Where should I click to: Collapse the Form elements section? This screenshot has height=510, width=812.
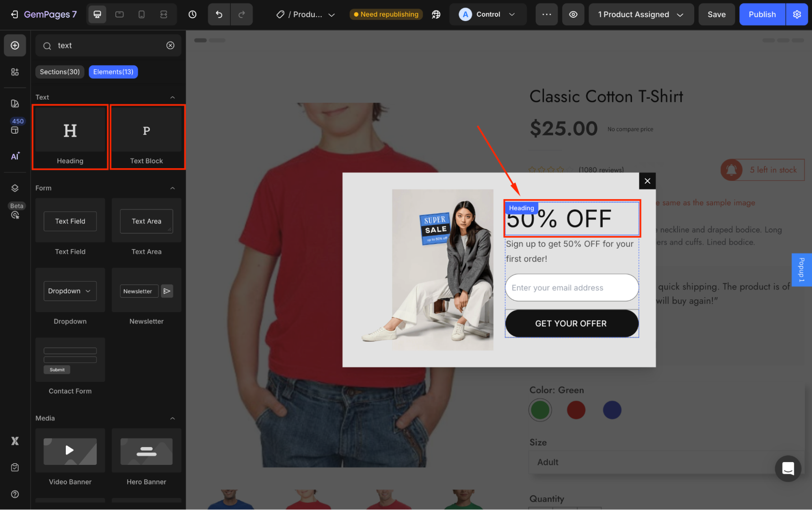(172, 188)
